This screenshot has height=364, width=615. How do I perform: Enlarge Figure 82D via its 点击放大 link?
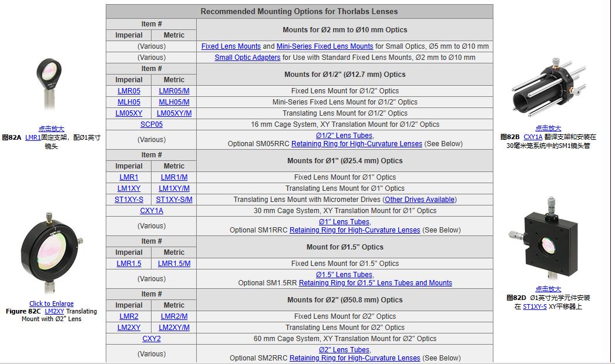tap(548, 289)
